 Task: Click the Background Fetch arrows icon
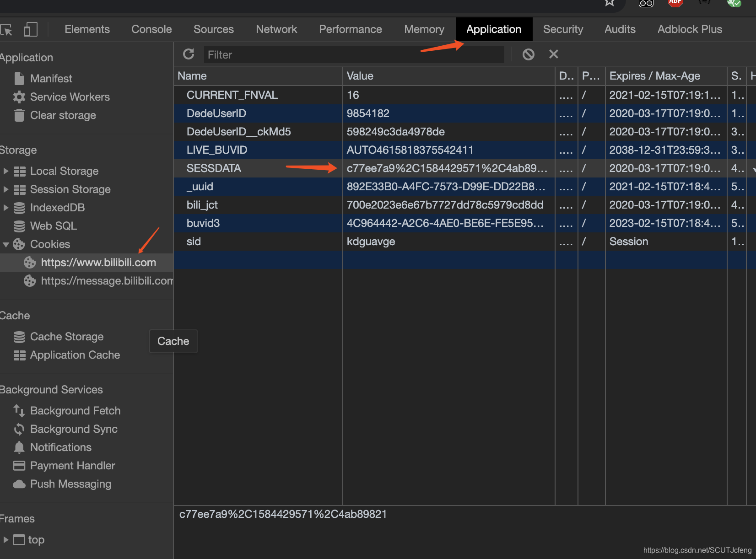click(x=19, y=411)
